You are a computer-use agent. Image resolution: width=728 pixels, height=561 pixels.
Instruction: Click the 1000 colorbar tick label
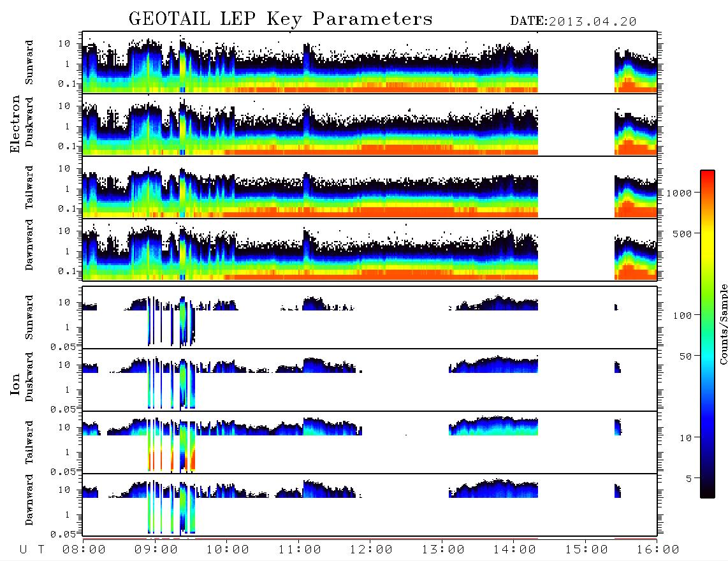click(679, 193)
